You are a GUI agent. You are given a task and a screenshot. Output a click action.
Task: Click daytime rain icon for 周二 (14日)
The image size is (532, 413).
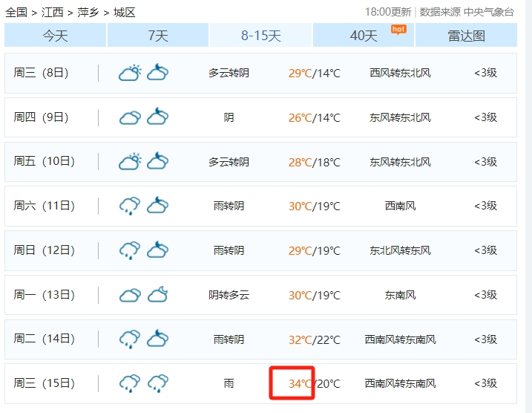pos(130,339)
